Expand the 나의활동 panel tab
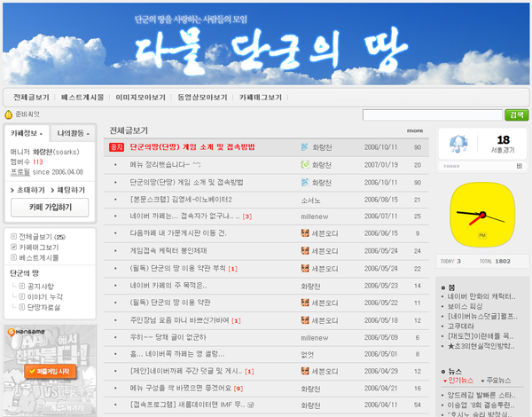The image size is (532, 417). [x=73, y=133]
